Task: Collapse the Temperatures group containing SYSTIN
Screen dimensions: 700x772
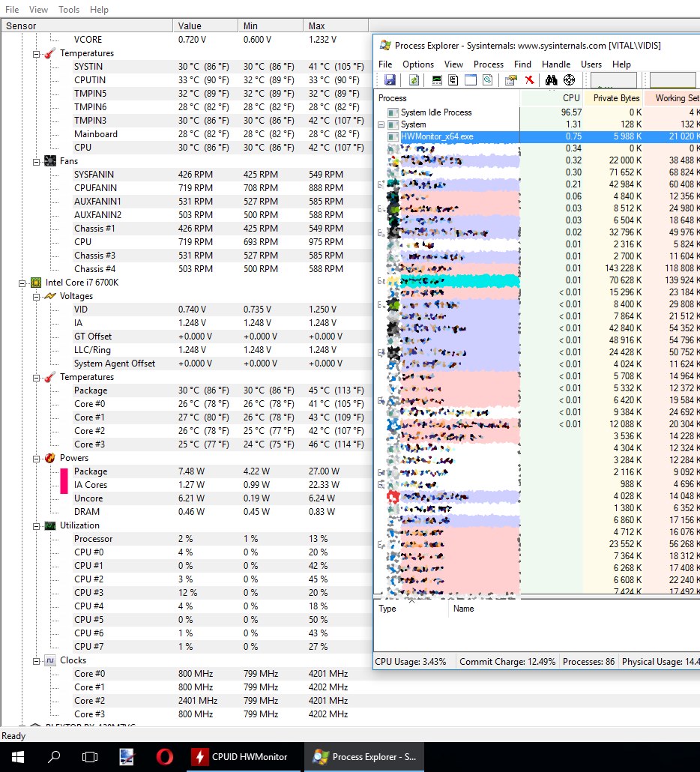Action: coord(36,54)
